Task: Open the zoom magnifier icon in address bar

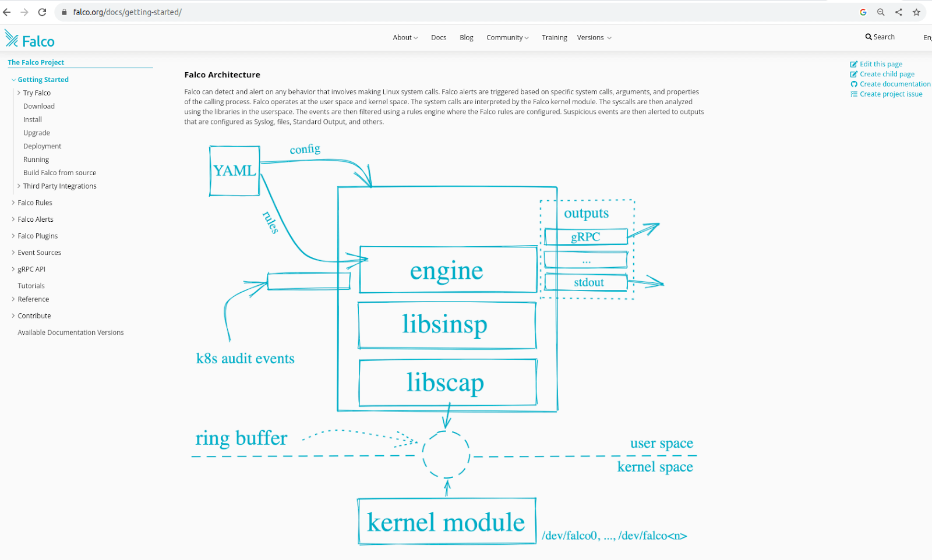Action: click(881, 12)
